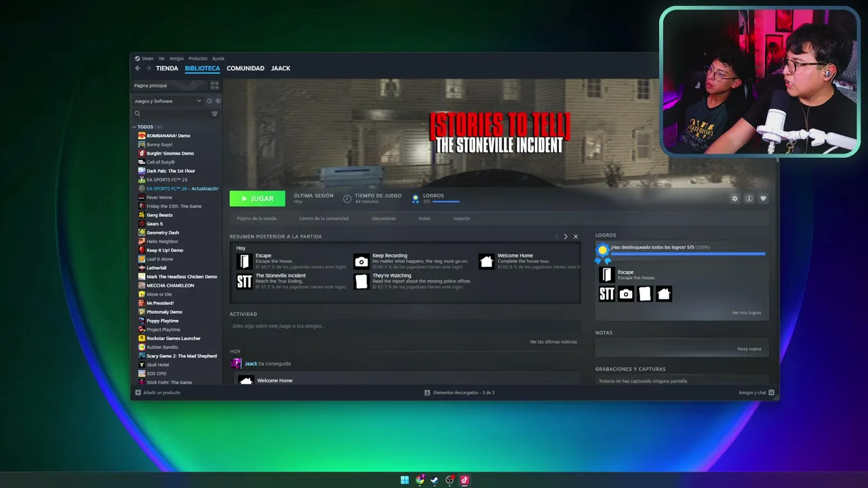Add game to favorites with heart icon
This screenshot has height=488, width=868.
763,199
